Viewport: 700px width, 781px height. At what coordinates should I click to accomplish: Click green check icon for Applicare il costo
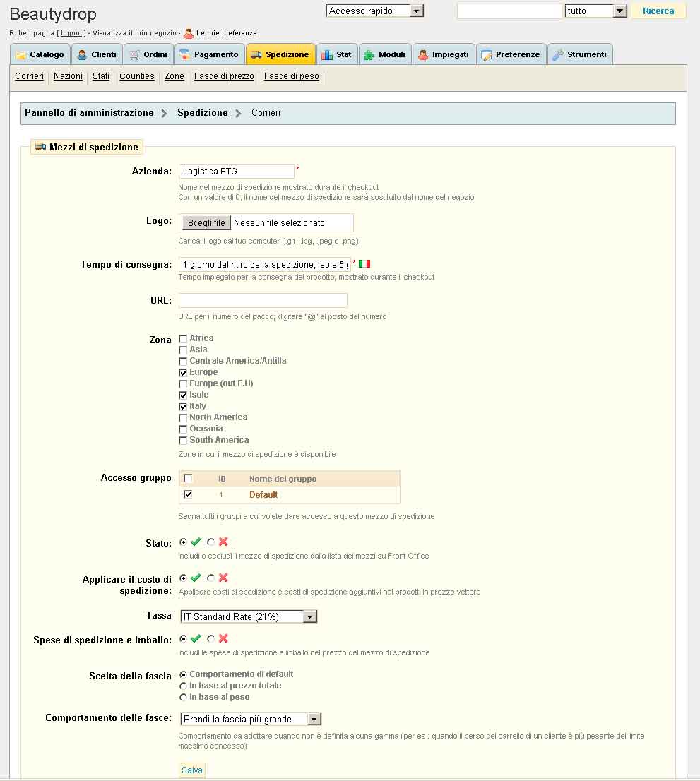click(196, 578)
